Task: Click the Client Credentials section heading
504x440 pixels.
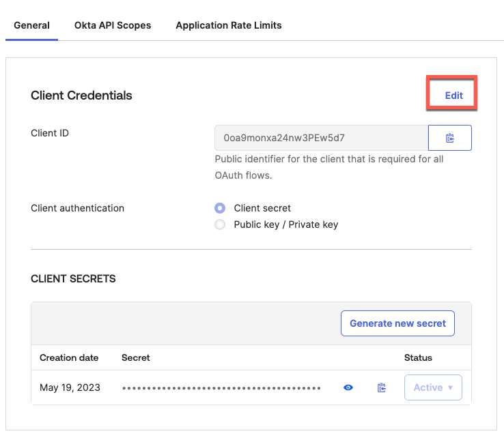Action: click(x=81, y=96)
